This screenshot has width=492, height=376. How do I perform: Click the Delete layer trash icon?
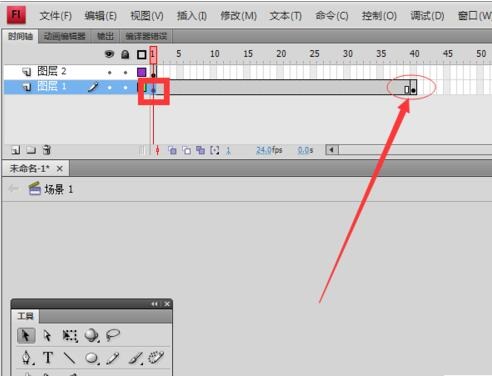click(x=47, y=150)
